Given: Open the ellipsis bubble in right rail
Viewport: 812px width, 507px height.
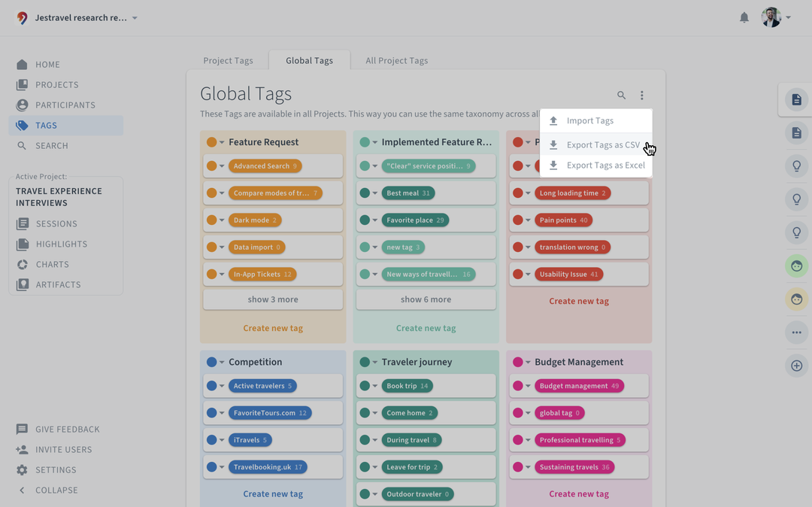Looking at the screenshot, I should pyautogui.click(x=796, y=332).
